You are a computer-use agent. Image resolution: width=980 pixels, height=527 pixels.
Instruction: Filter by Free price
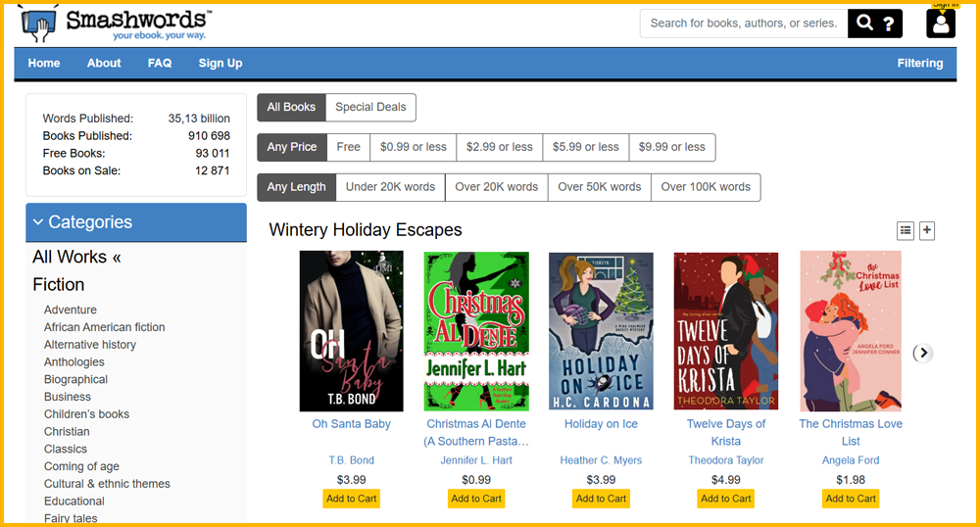click(x=348, y=147)
